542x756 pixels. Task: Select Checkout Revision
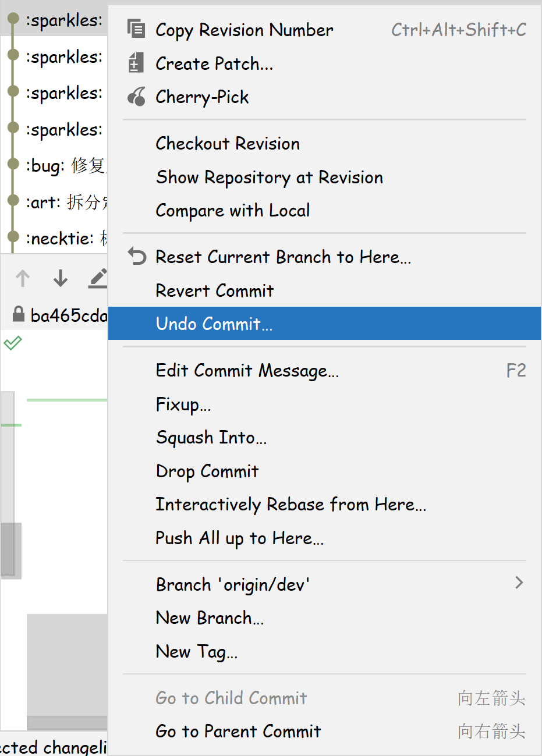[x=228, y=143]
